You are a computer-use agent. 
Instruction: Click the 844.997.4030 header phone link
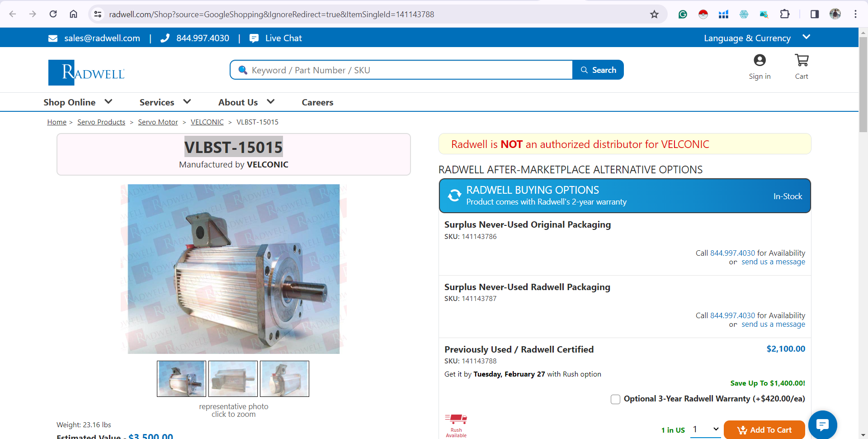(x=203, y=38)
